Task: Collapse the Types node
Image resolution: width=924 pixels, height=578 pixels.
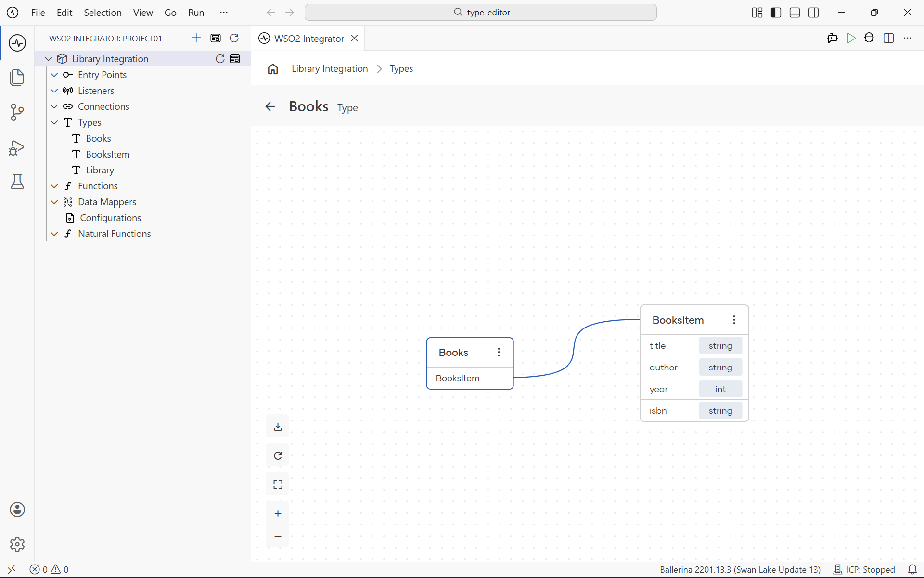Action: point(54,122)
